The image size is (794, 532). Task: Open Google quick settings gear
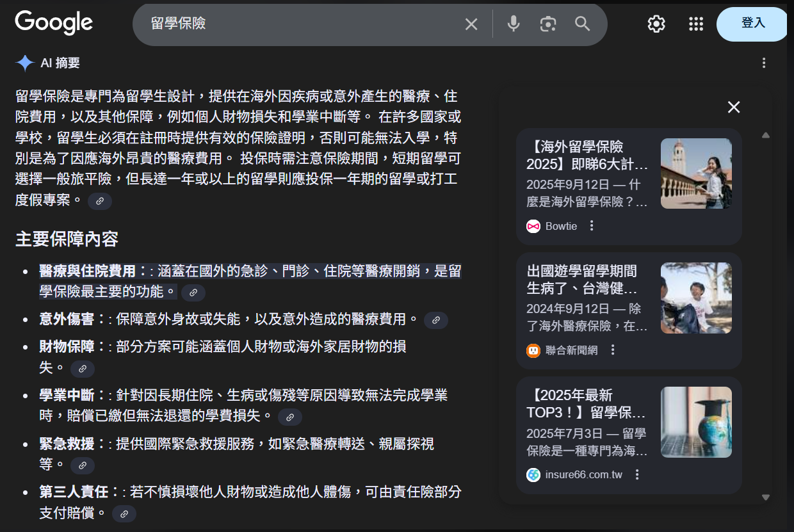pyautogui.click(x=656, y=24)
